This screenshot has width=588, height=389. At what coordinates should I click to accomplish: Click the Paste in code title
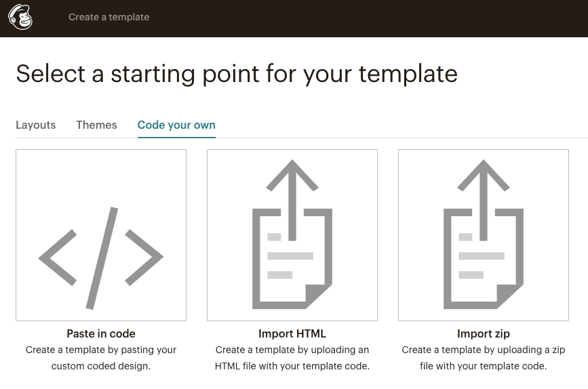tap(101, 333)
